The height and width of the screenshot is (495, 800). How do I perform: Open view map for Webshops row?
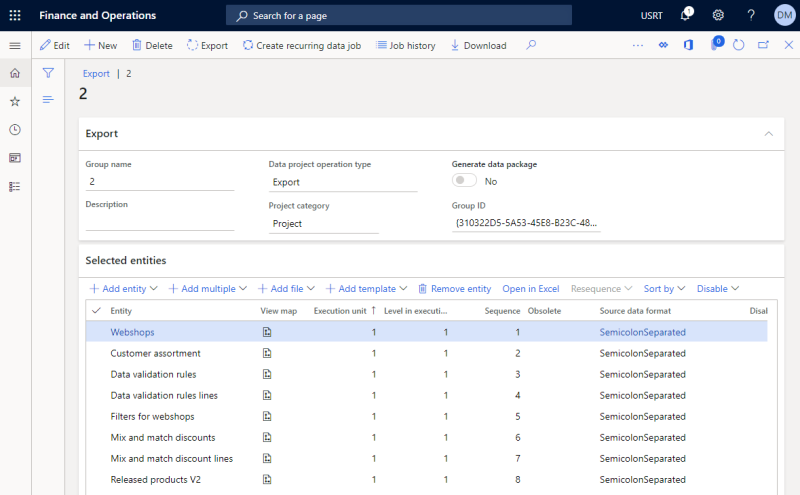pos(267,332)
